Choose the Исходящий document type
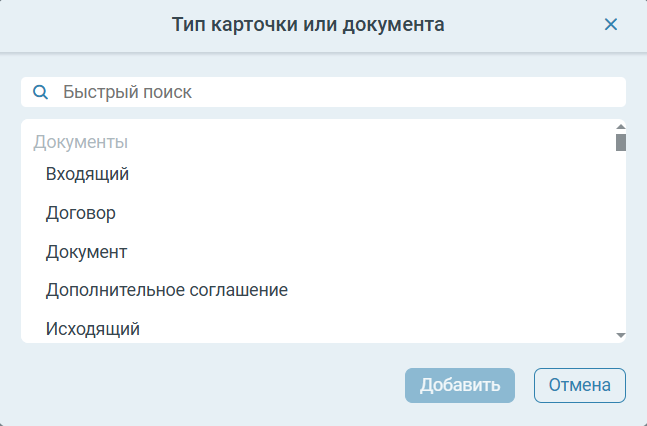This screenshot has height=426, width=647. click(93, 328)
